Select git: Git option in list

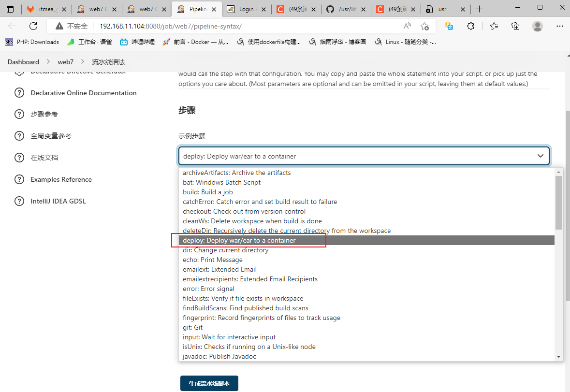pos(366,327)
